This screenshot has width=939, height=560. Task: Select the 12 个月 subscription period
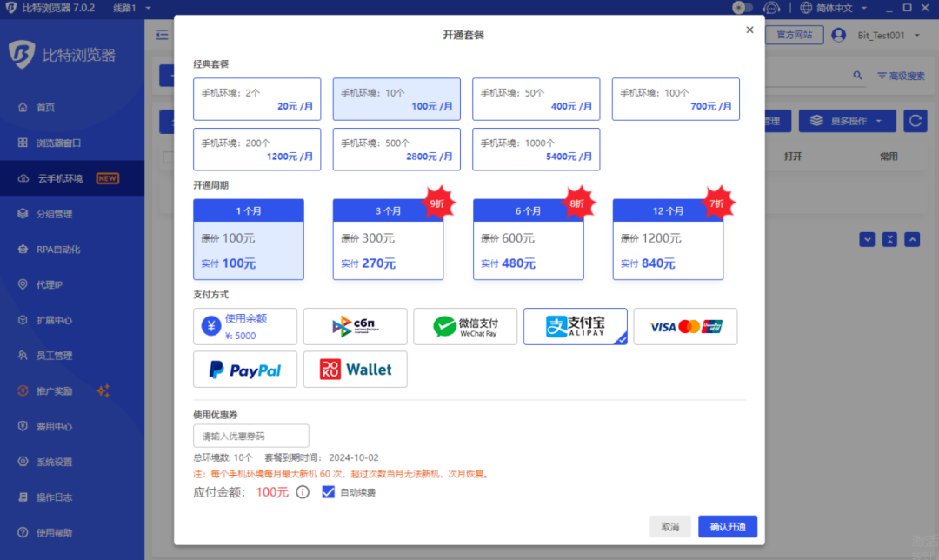[668, 239]
